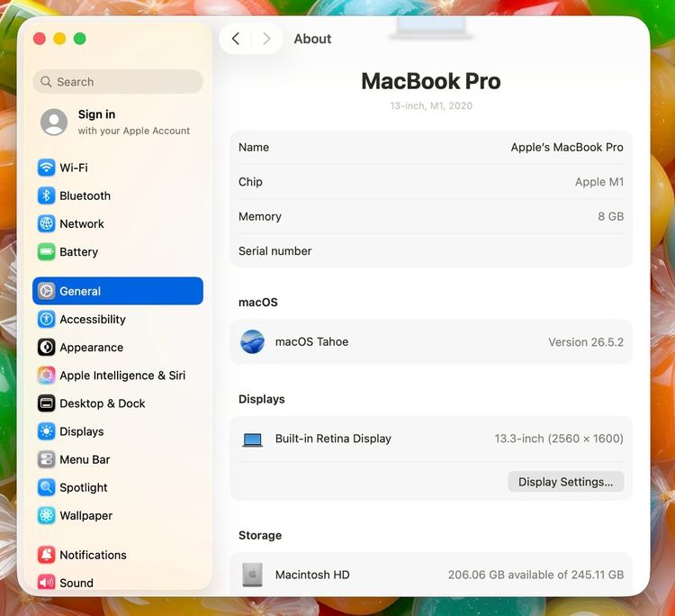Sign in with your Apple Account
The height and width of the screenshot is (616, 675).
click(x=117, y=122)
